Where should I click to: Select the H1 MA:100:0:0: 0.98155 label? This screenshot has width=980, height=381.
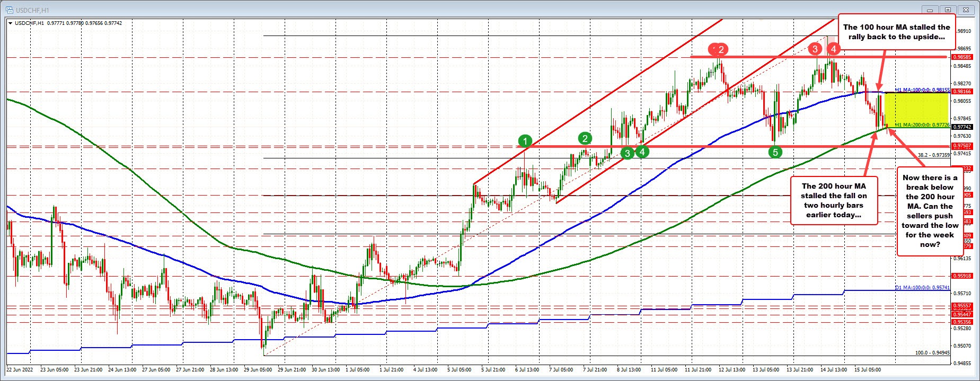(923, 90)
